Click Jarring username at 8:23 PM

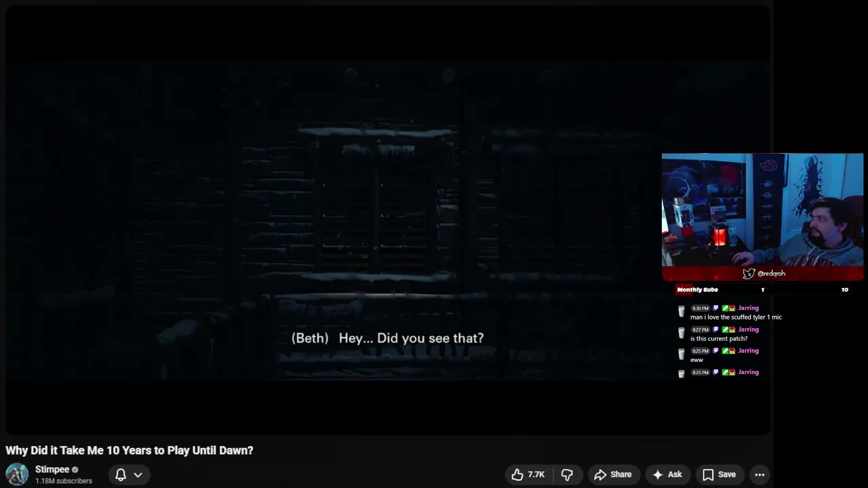[x=748, y=372]
